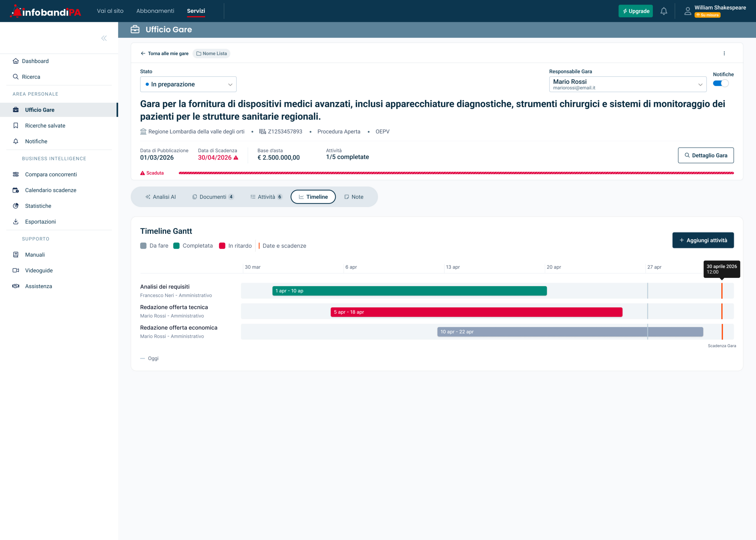756x540 pixels.
Task: Click the green 1 apr - 10 apr Gantt bar
Action: [x=409, y=291]
